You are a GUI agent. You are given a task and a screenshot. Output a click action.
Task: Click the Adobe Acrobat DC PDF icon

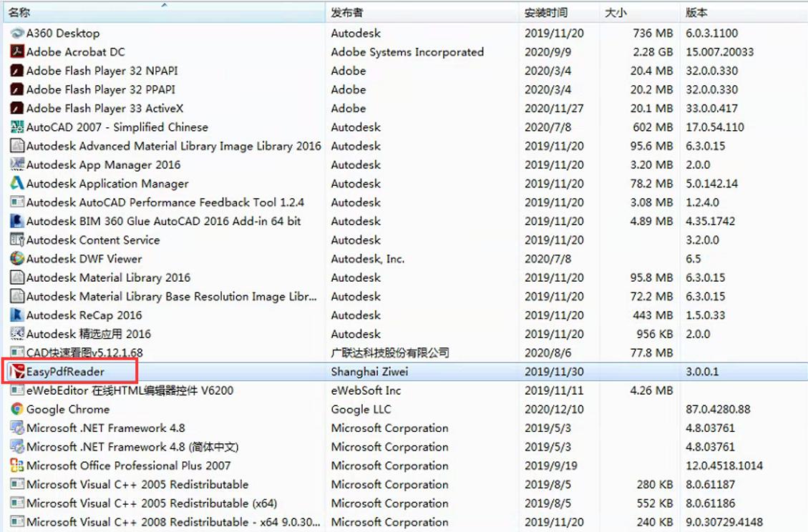coord(16,51)
